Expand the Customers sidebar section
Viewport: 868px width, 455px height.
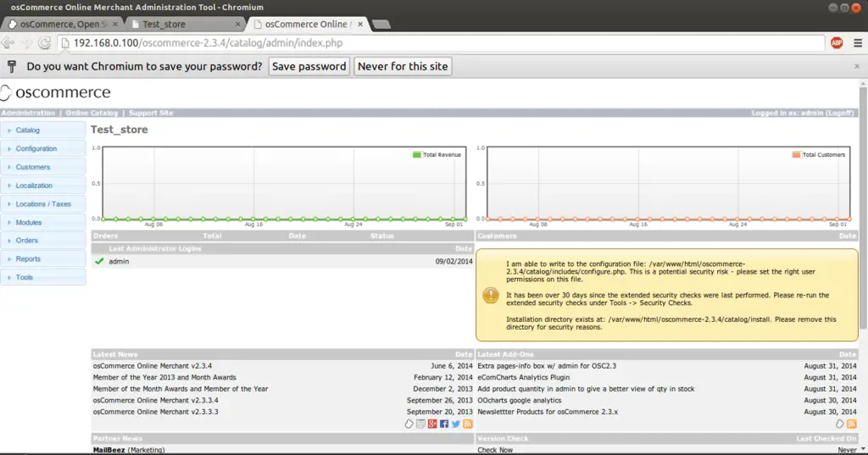pyautogui.click(x=43, y=167)
